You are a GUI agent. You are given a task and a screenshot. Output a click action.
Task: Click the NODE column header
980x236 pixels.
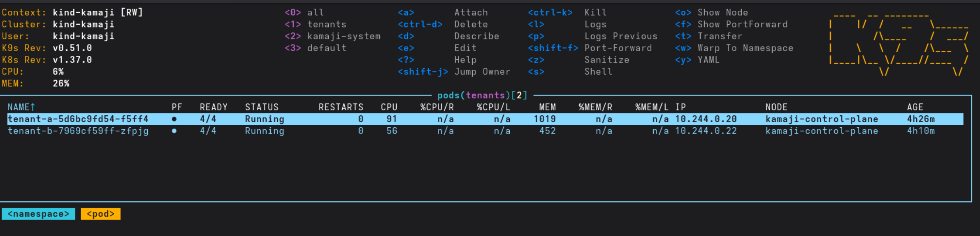point(776,107)
